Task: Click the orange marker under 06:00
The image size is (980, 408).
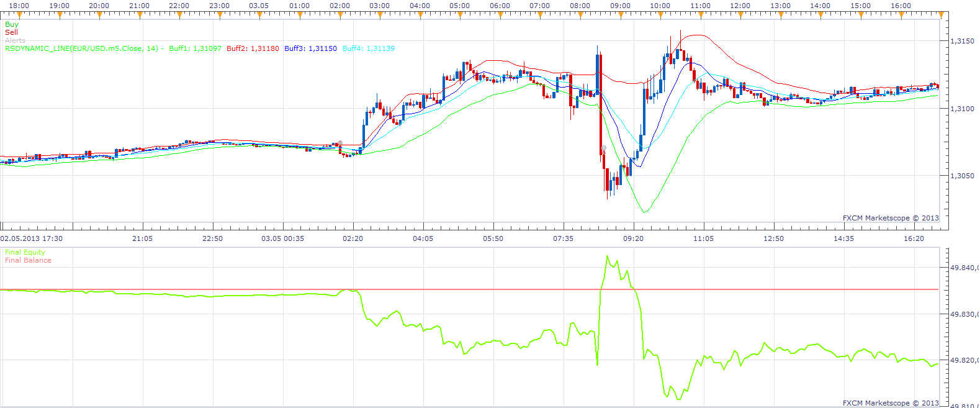Action: [x=500, y=15]
